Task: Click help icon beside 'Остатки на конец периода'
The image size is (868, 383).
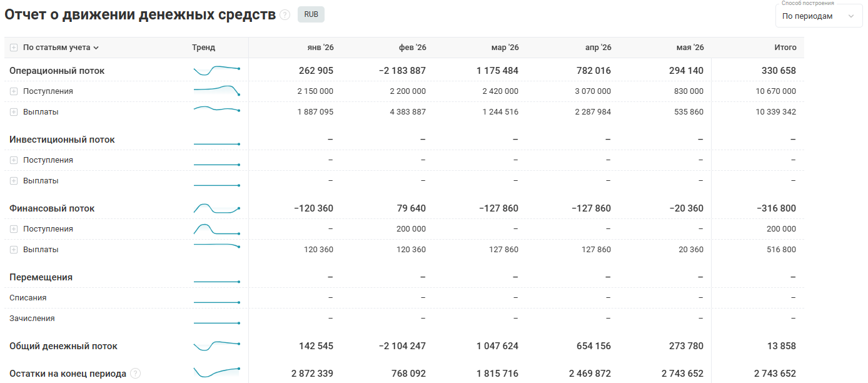Action: point(136,374)
